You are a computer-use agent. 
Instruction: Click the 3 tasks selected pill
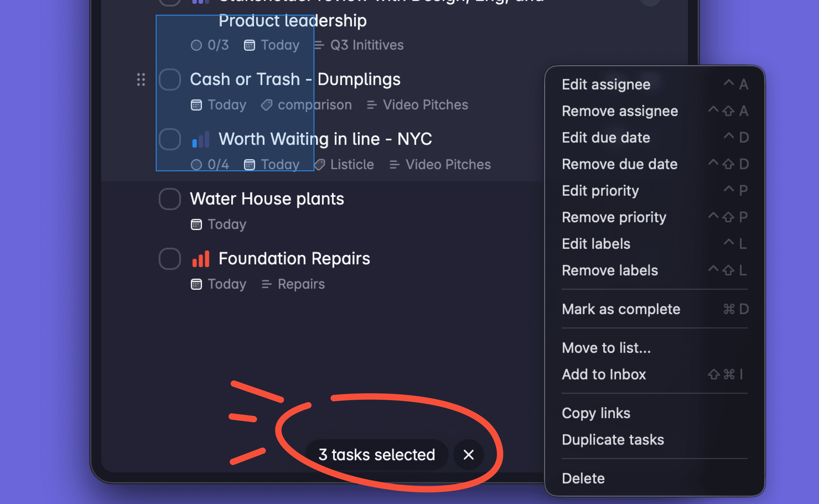click(377, 455)
